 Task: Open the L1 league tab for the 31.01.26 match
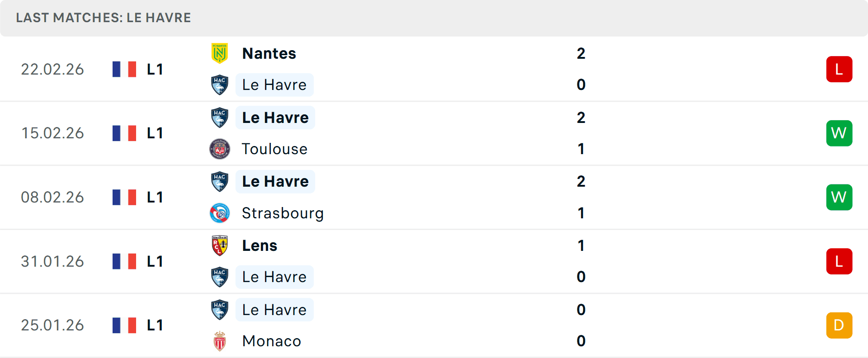point(154,261)
